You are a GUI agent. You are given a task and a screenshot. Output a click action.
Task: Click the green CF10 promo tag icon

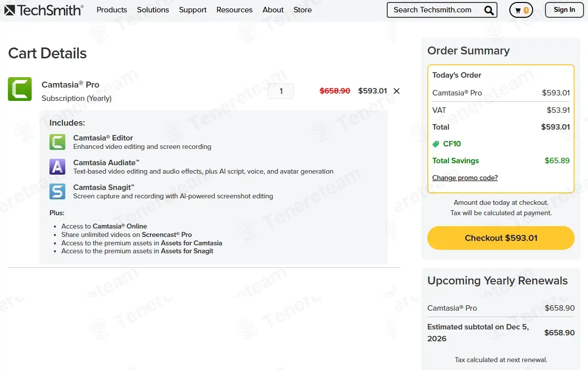pyautogui.click(x=436, y=144)
